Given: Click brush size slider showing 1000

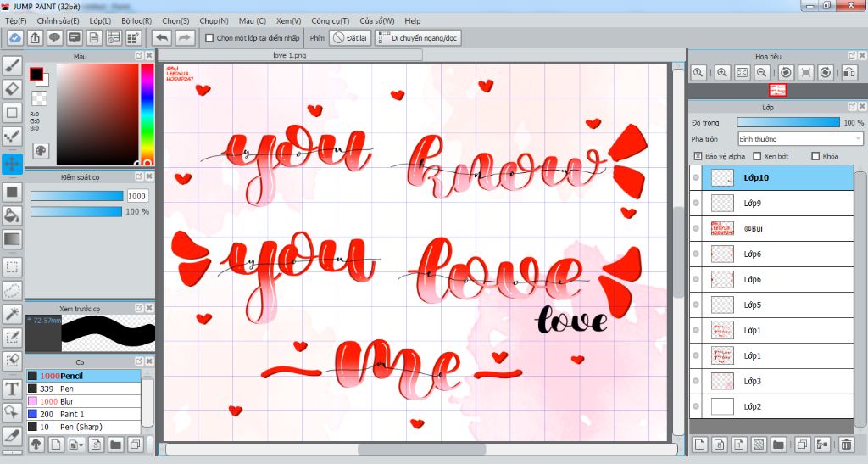Looking at the screenshot, I should (x=76, y=196).
